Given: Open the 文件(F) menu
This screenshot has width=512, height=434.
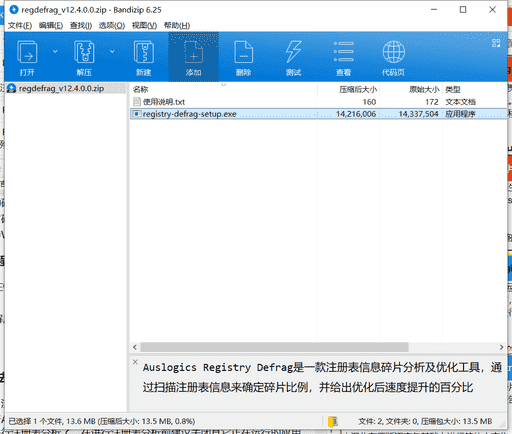Looking at the screenshot, I should (x=20, y=25).
